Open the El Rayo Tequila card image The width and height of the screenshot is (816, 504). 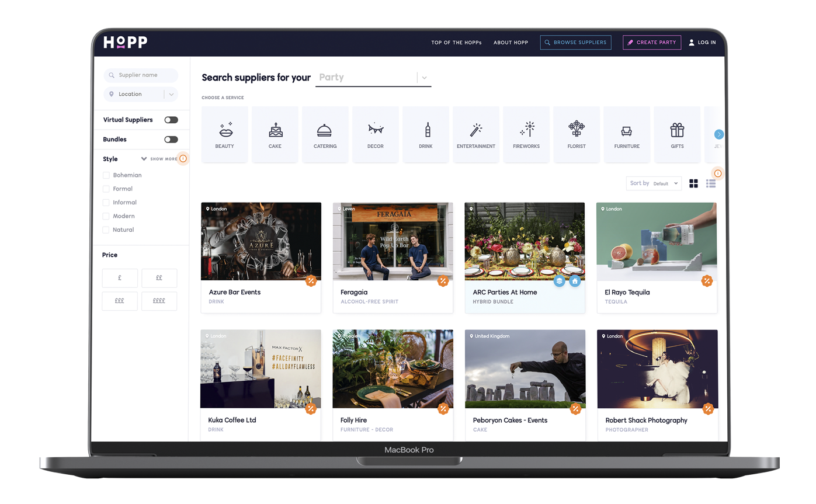657,241
